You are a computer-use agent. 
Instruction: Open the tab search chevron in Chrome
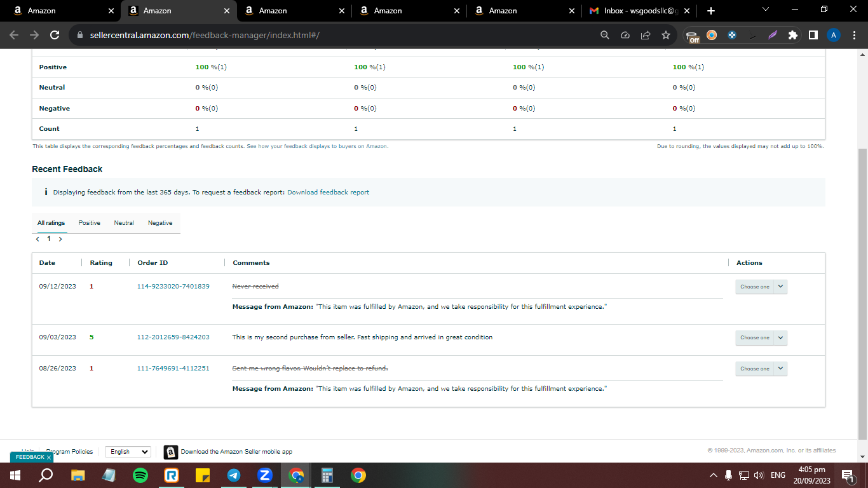tap(765, 9)
